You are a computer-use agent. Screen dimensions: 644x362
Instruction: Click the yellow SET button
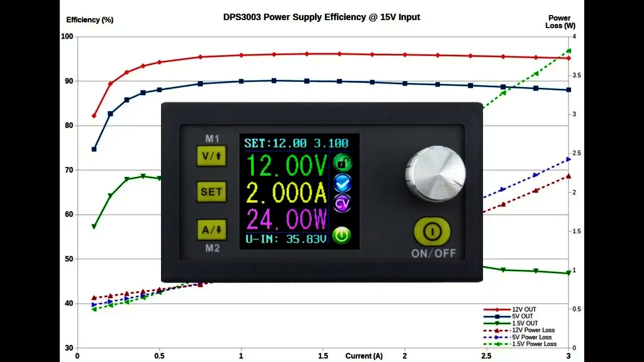point(211,192)
